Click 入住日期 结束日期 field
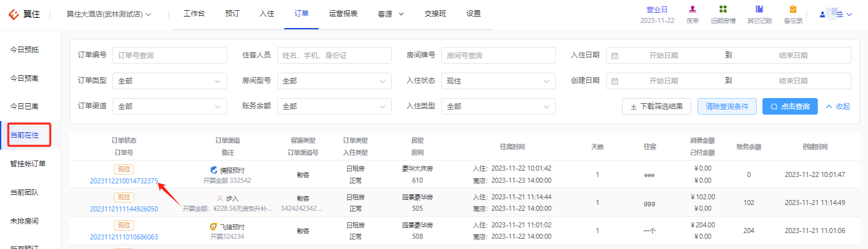This screenshot has height=249, width=868. (x=794, y=55)
